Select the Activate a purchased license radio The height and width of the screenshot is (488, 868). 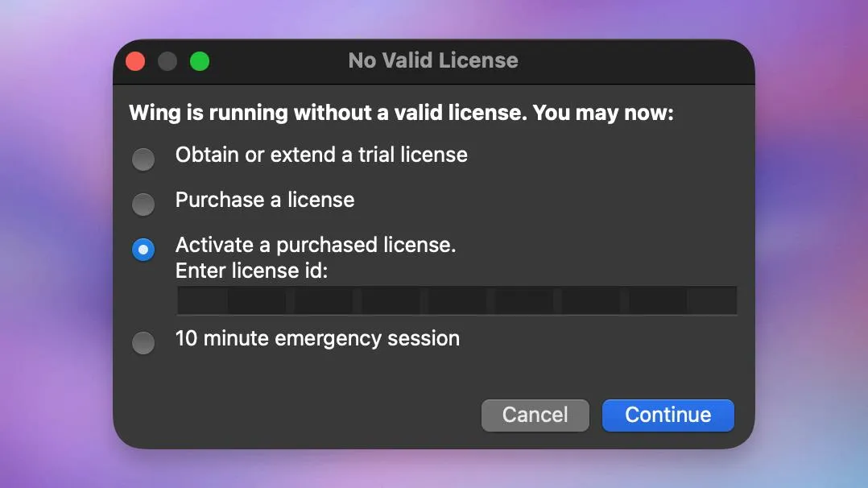pyautogui.click(x=143, y=250)
